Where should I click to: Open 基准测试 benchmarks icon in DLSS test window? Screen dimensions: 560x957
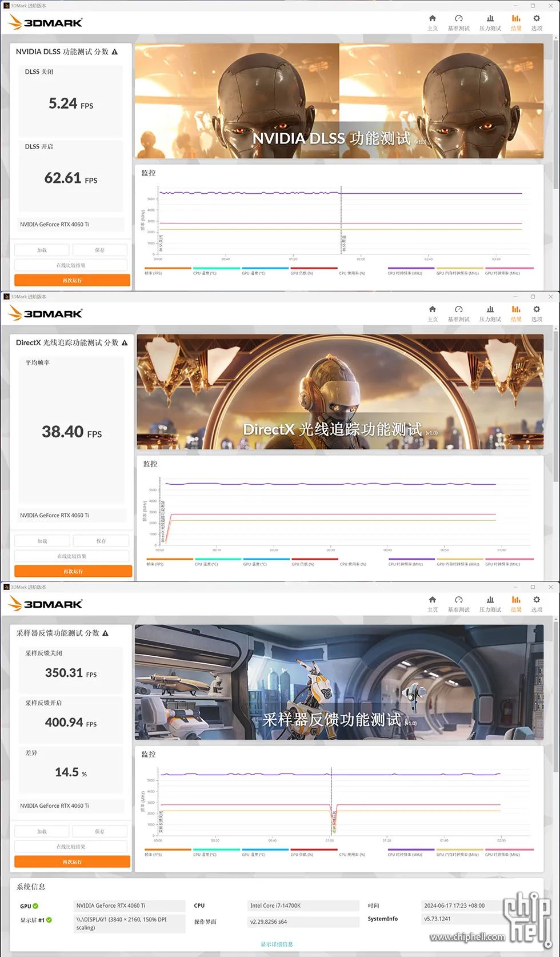(x=458, y=22)
